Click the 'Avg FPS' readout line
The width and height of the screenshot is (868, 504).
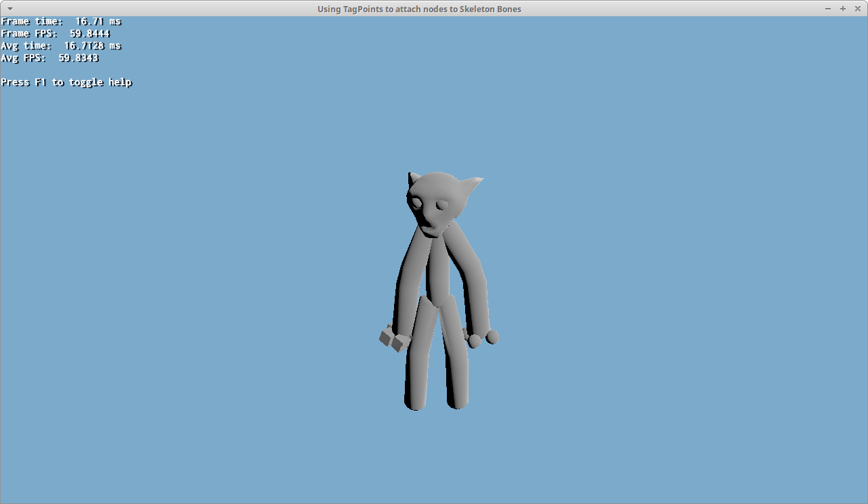click(x=50, y=58)
